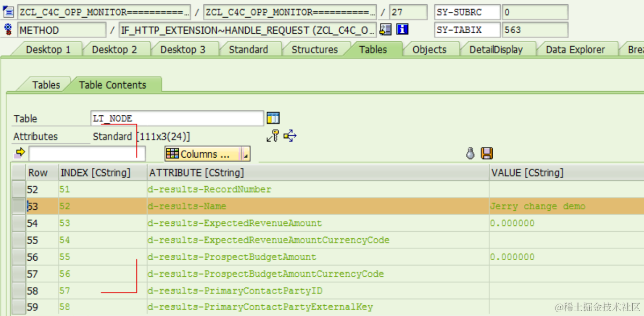Click the d-results-ExpectedRevenueAmountCurrencyCode cell
The height and width of the screenshot is (316, 644).
click(x=318, y=240)
